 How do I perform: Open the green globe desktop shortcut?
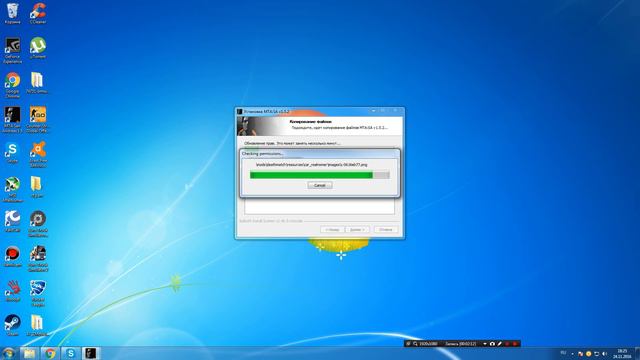[x=12, y=189]
